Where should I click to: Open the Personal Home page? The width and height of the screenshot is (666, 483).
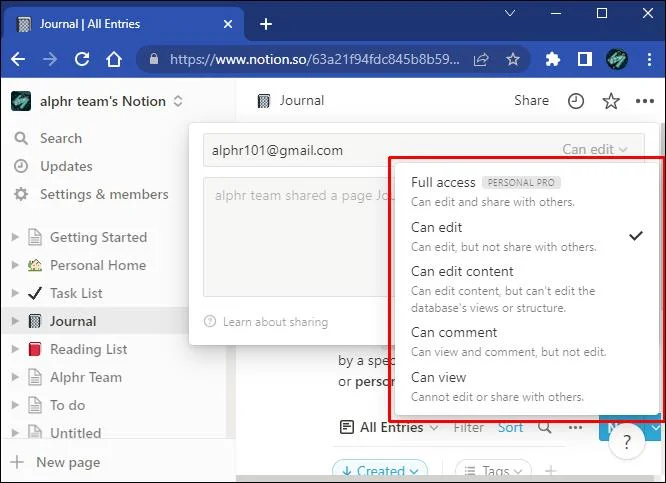(x=98, y=265)
